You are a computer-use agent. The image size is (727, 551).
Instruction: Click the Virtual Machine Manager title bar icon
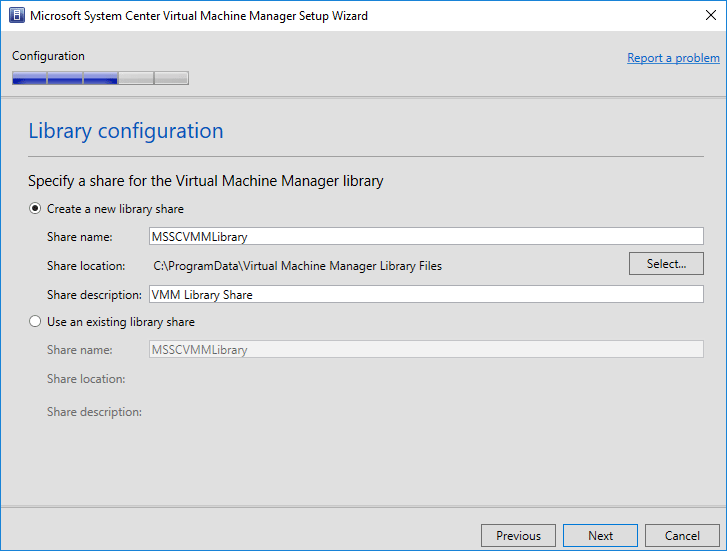point(16,16)
